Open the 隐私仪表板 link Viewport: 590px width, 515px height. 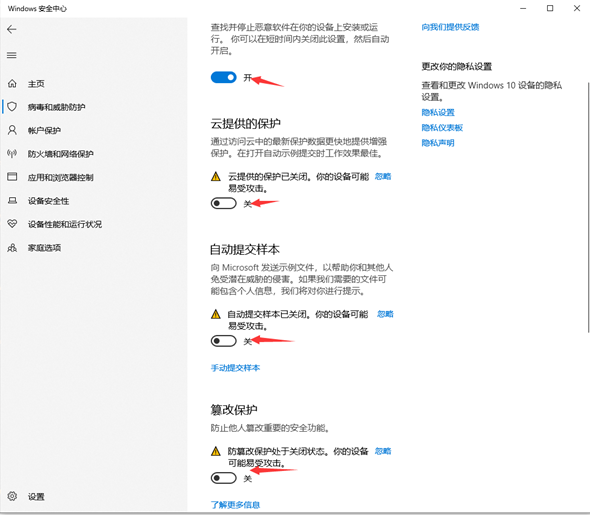pyautogui.click(x=442, y=128)
